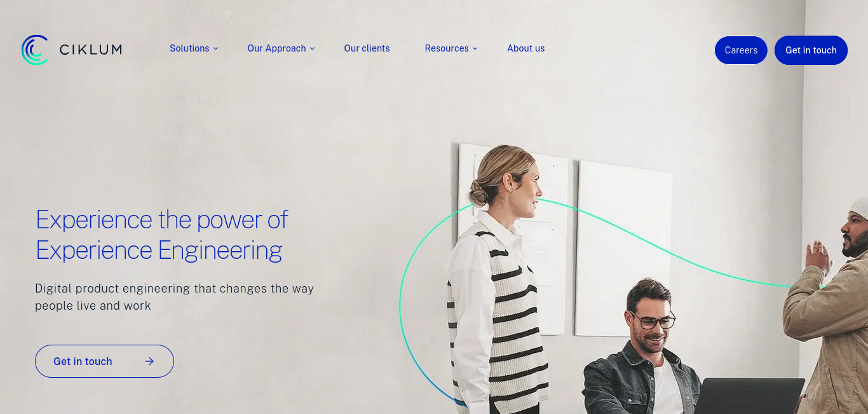The image size is (868, 414).
Task: Expand the Our Approach chevron
Action: click(312, 49)
